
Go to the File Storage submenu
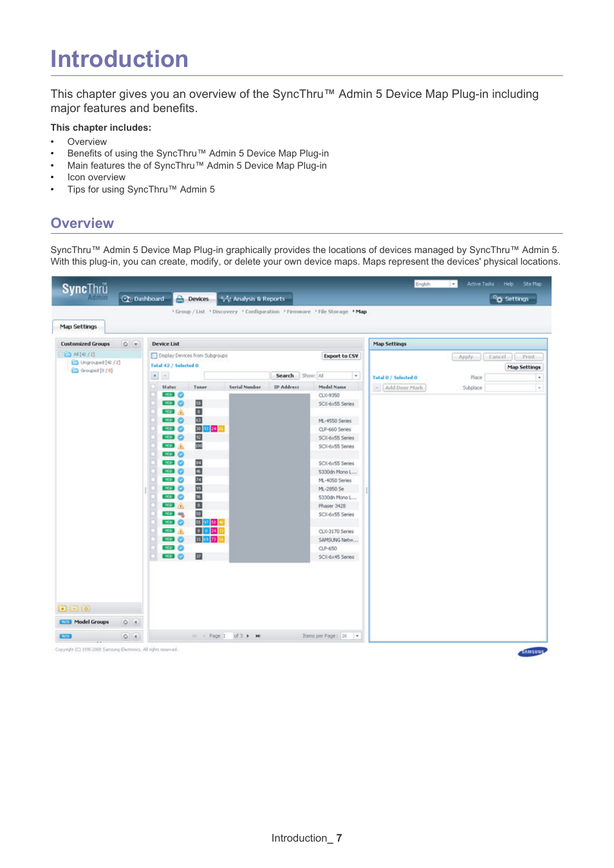click(331, 312)
